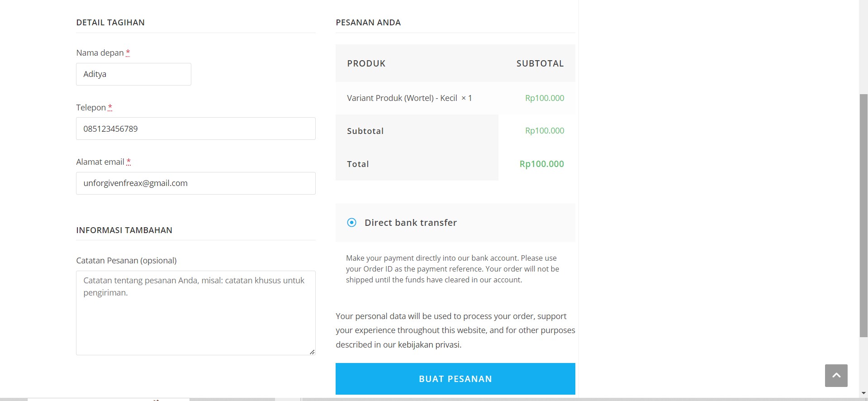Click the BUAT PESANAN button
Screen dimensions: 868x401
coord(455,379)
